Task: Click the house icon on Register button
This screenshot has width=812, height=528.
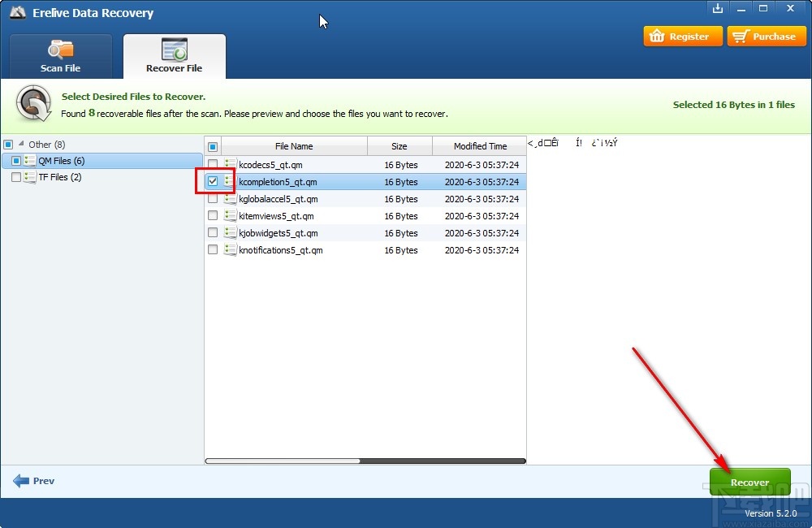Action: [x=657, y=36]
